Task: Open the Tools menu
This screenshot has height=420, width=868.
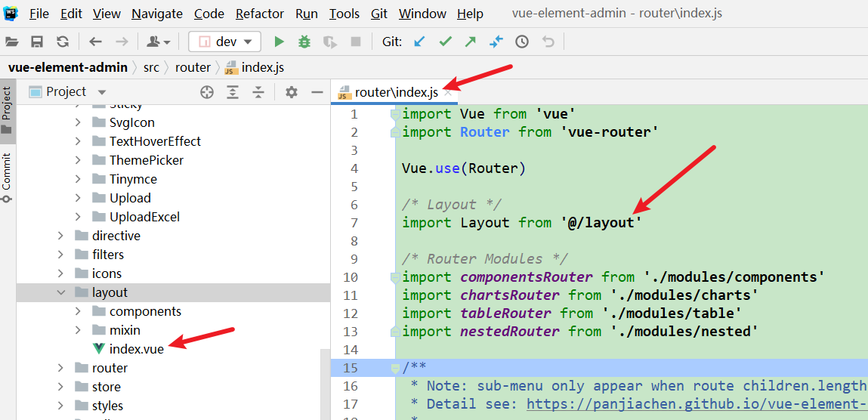Action: (344, 14)
